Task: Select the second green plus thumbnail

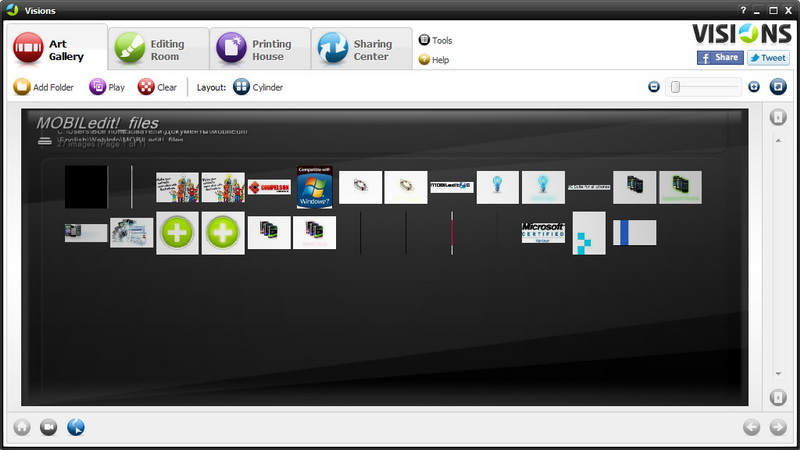Action: (223, 233)
